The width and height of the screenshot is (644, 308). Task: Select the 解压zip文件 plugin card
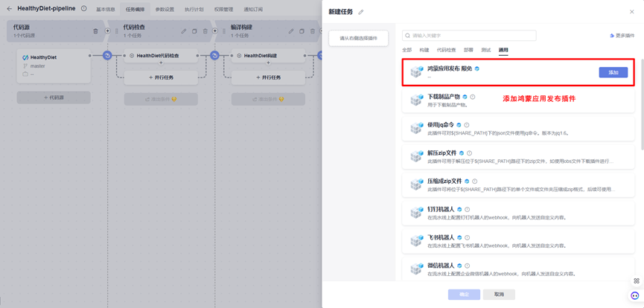[x=518, y=156]
